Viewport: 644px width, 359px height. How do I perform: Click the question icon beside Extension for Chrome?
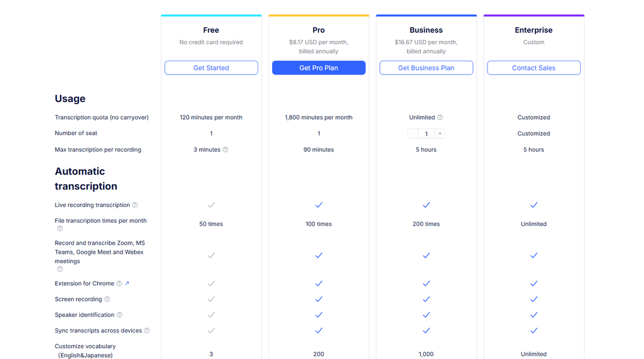(119, 284)
